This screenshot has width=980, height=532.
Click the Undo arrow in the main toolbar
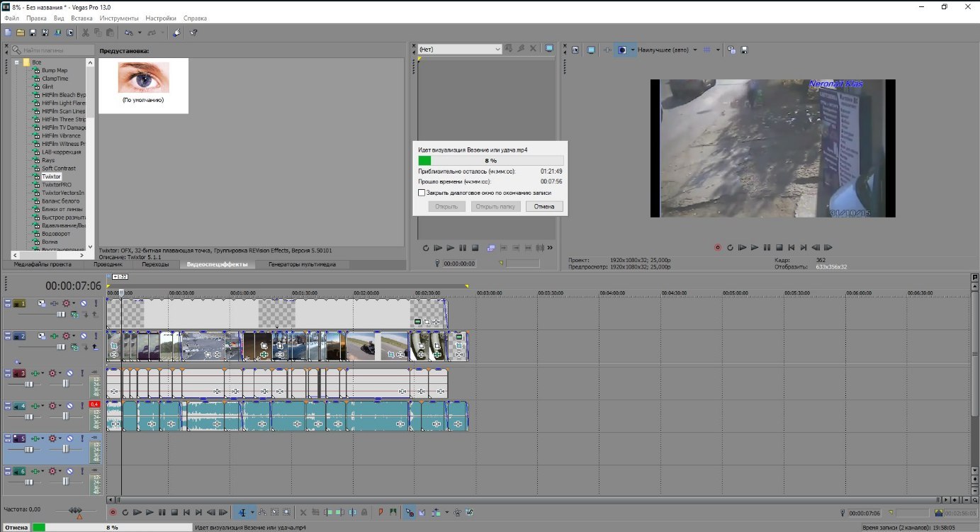(128, 33)
